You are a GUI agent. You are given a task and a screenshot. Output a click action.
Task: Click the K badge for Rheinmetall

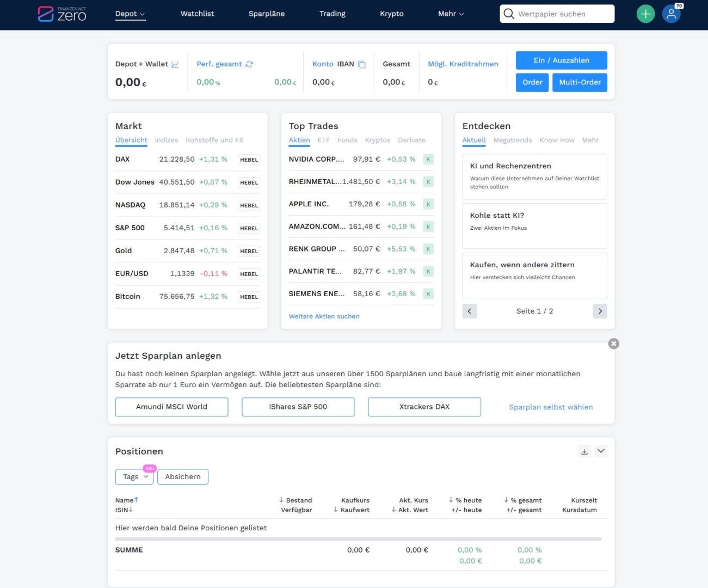[429, 182]
